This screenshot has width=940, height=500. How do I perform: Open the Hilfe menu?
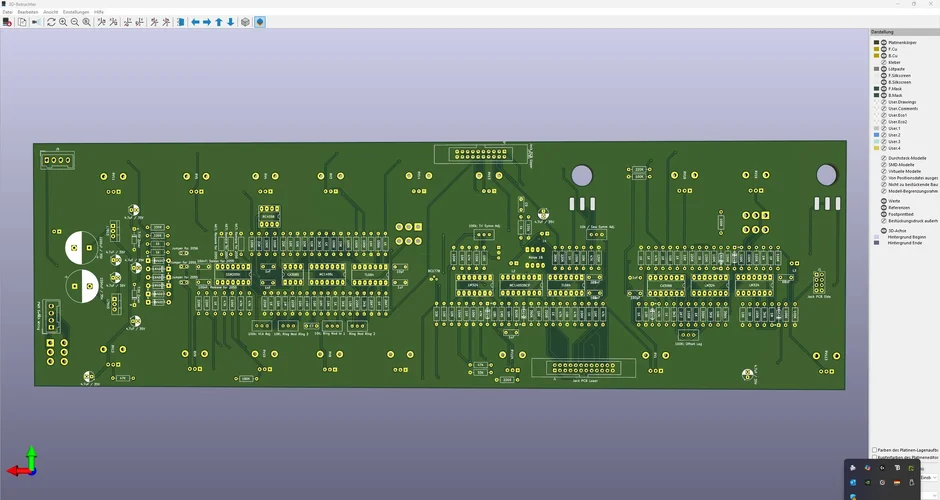pyautogui.click(x=99, y=12)
